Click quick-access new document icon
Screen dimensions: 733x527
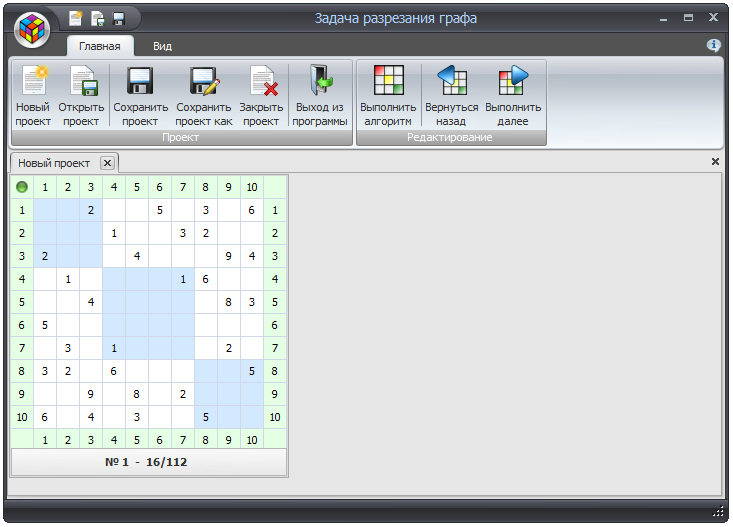coord(75,19)
